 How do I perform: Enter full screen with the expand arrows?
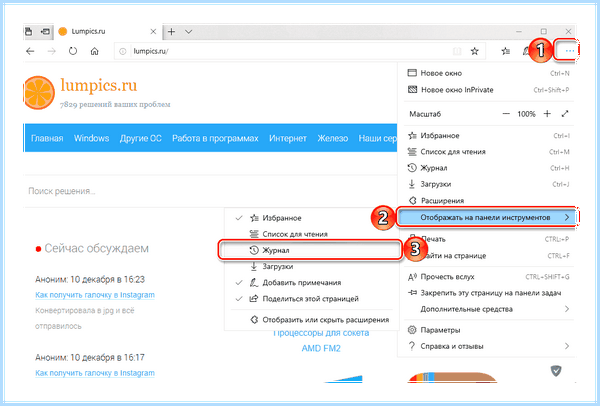click(x=565, y=114)
